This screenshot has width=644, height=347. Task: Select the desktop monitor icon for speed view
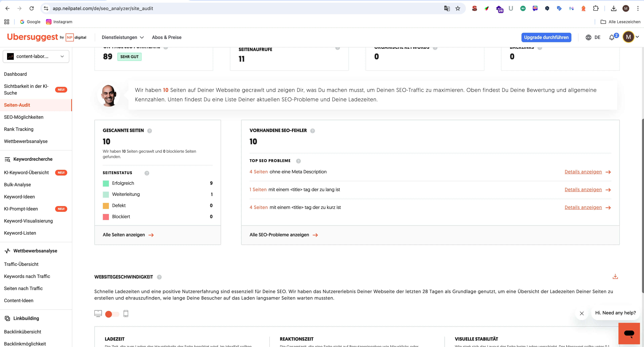98,314
